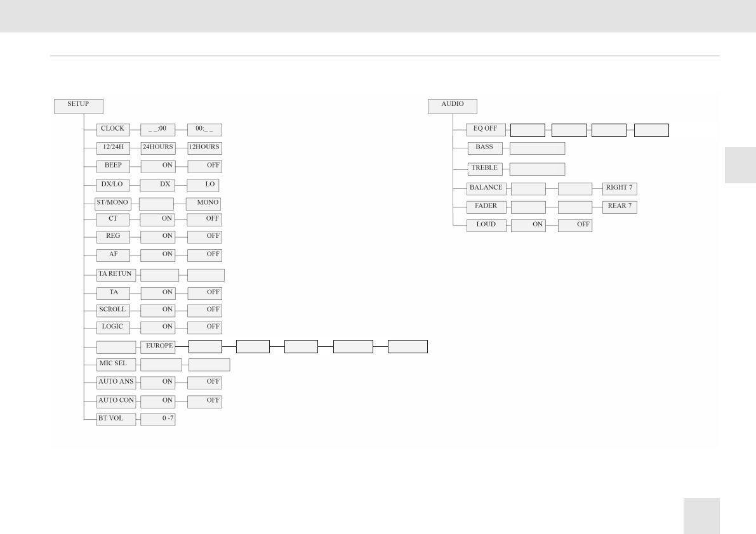Select the SCROLL menu box
The image size is (756, 534).
click(x=113, y=311)
